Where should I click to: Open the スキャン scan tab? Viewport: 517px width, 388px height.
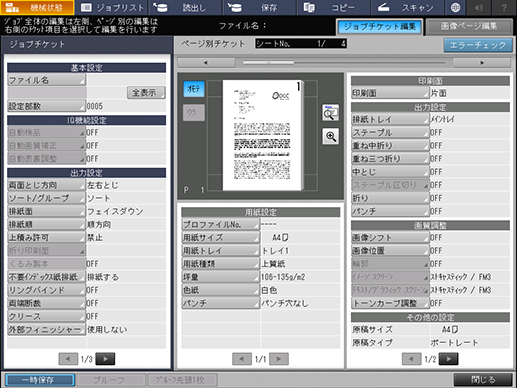[x=407, y=7]
